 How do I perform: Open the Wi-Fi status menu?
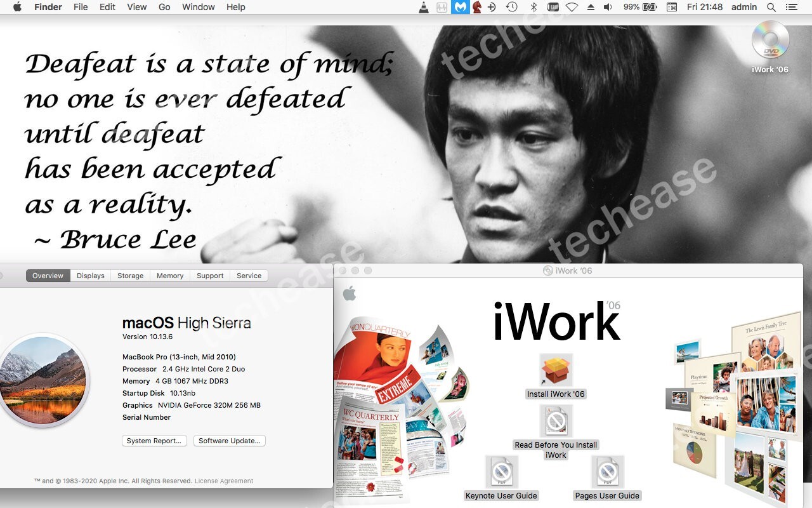click(x=572, y=7)
